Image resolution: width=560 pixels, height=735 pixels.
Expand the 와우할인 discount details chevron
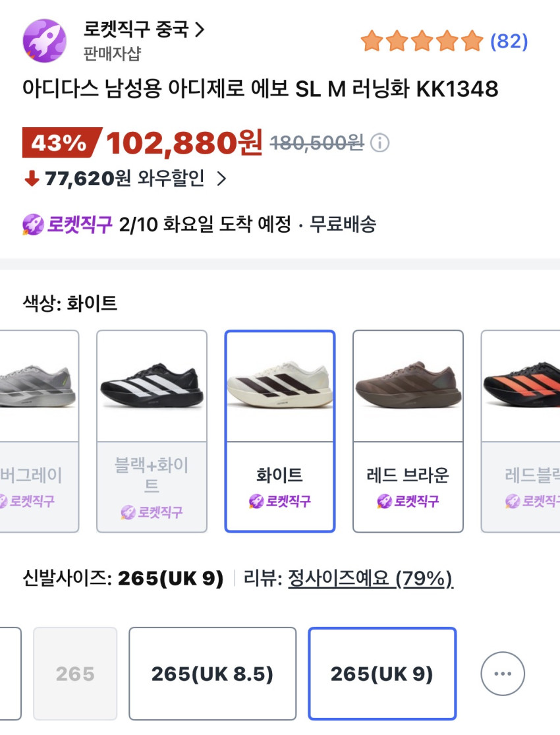221,179
